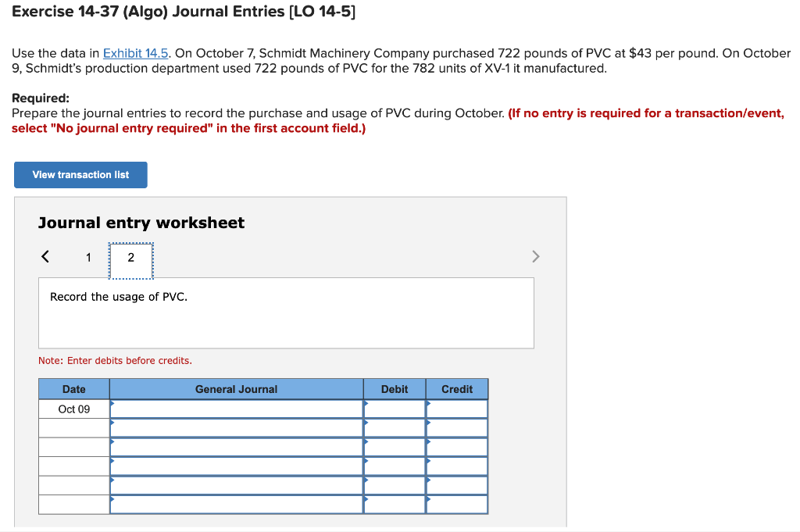The image size is (800, 532).
Task: Click the Debit column header
Action: point(395,388)
